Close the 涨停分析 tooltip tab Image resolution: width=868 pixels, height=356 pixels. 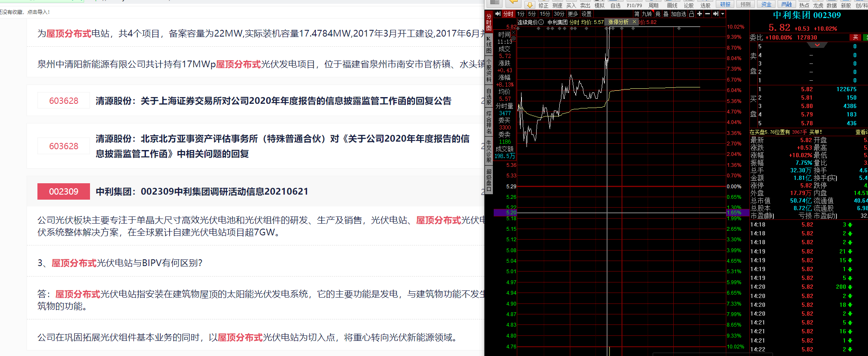click(x=634, y=22)
